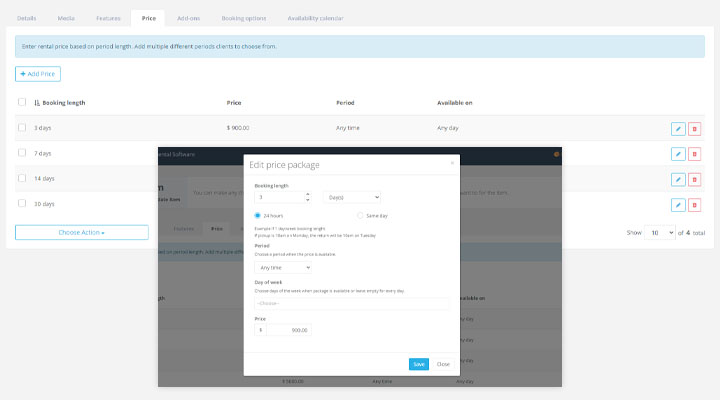The image size is (720, 400).
Task: Switch to the Features tab
Action: point(108,18)
